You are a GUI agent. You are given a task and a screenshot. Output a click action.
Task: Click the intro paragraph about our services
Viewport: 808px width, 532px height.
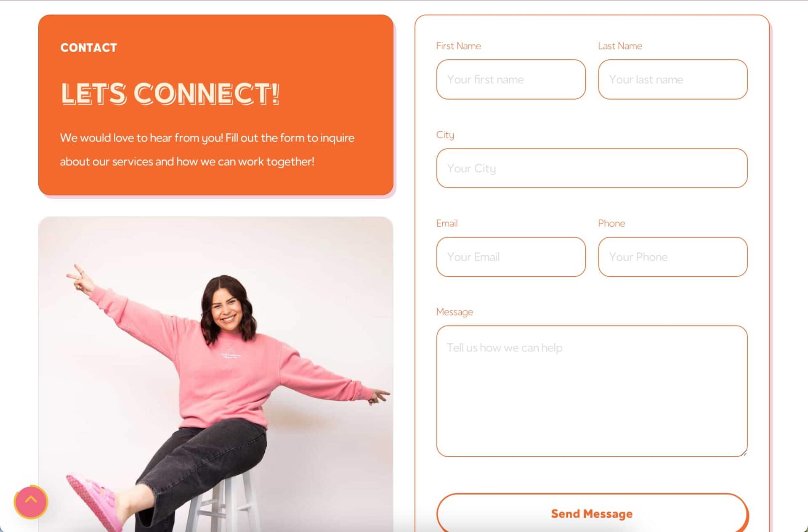(x=207, y=150)
